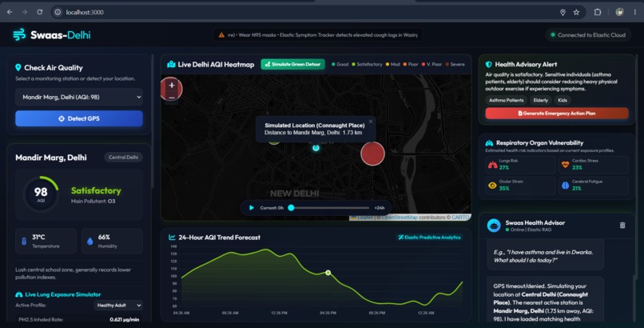Open the Chrome three-dot menu
Screen dimensions: 644x328
pyautogui.click(x=635, y=12)
